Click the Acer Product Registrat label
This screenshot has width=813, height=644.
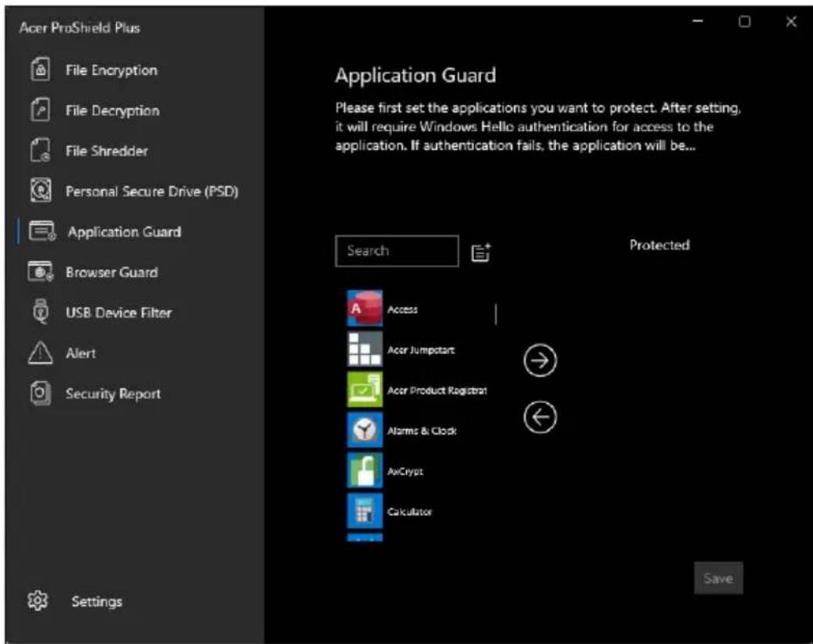tap(437, 390)
